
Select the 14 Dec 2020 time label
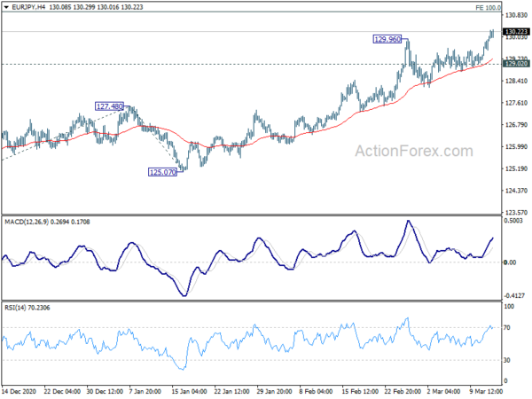point(19,392)
